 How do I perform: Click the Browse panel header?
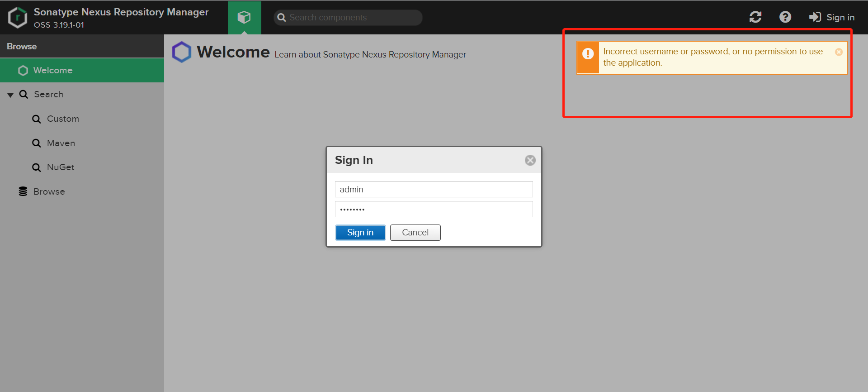tap(82, 46)
